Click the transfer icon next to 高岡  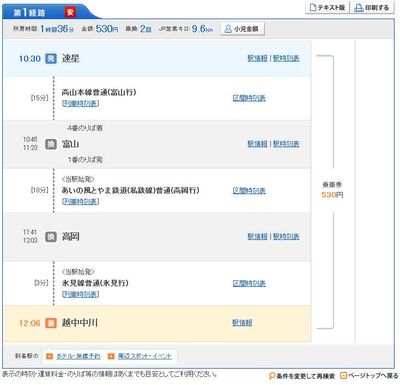coord(51,237)
